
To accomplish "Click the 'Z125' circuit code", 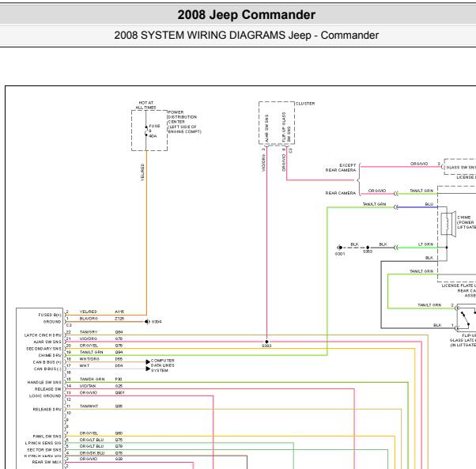I will coord(119,319).
